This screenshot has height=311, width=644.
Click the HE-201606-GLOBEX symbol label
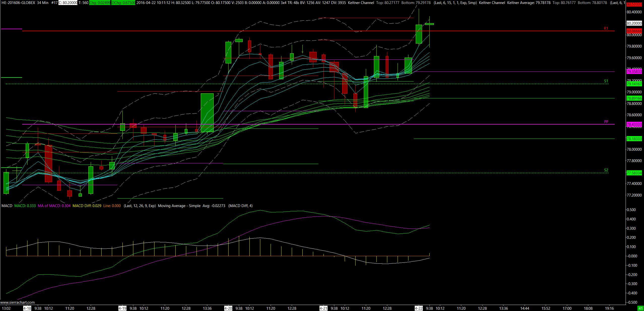[x=18, y=3]
